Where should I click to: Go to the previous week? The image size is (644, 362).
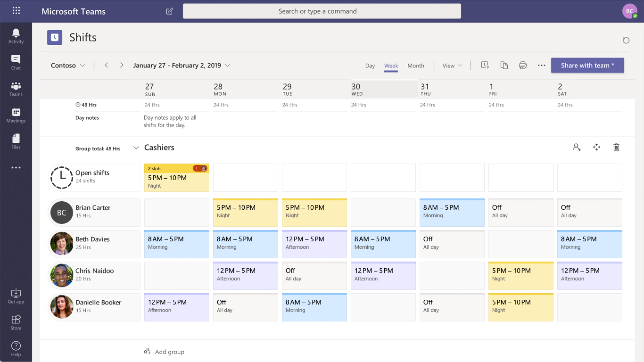pos(107,66)
